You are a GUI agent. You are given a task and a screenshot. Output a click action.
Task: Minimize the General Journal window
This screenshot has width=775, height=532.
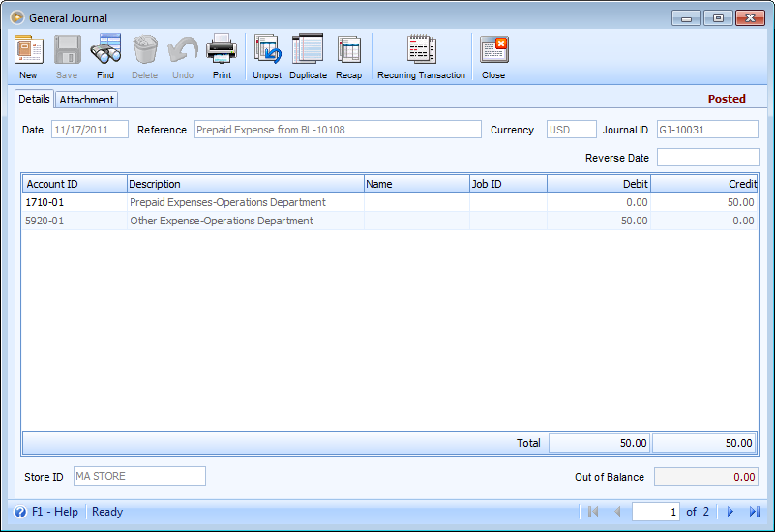tap(686, 18)
